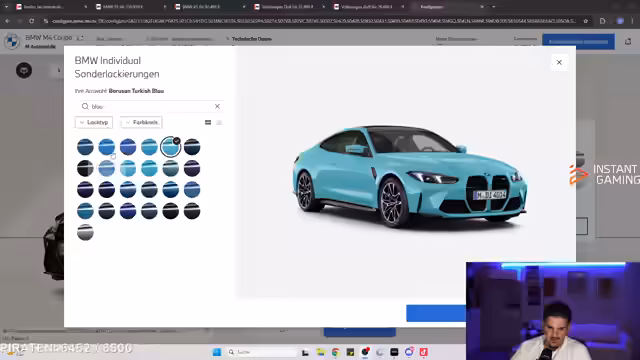Close the Sonderlackierungen dialog

coord(559,62)
